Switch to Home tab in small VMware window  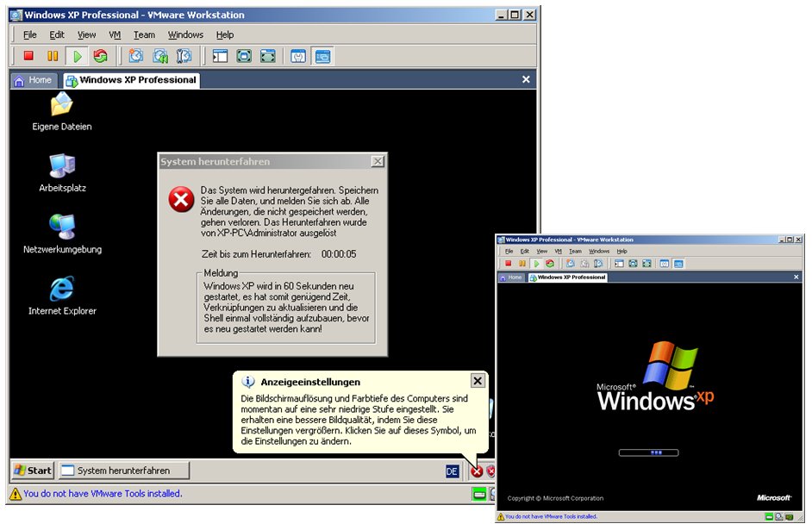(510, 277)
